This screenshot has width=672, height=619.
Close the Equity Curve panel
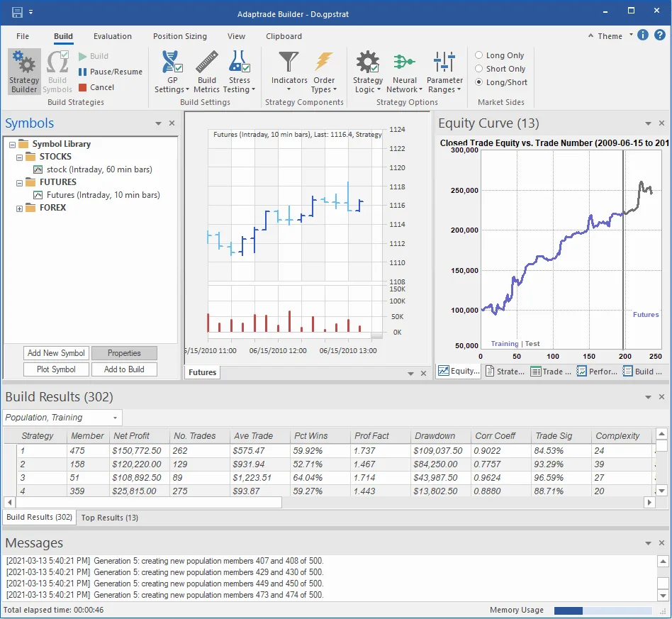tap(661, 123)
